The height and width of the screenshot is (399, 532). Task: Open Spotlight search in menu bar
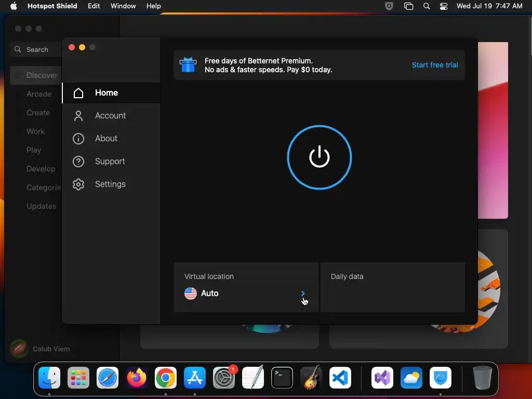click(427, 6)
